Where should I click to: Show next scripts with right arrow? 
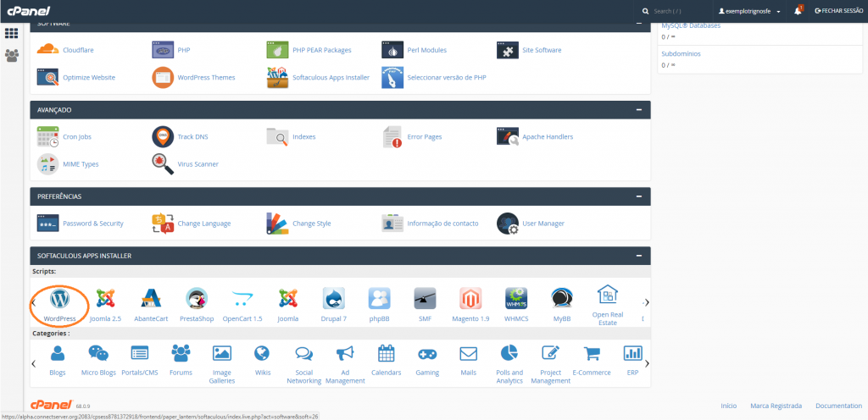click(647, 302)
